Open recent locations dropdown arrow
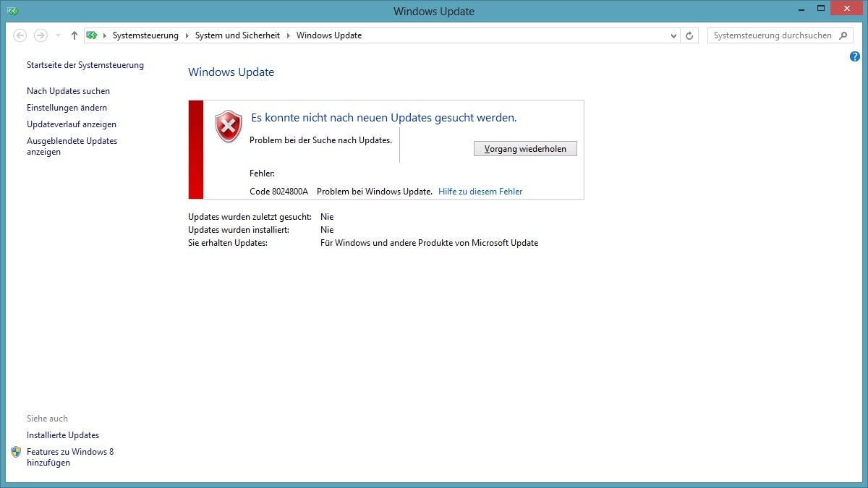The height and width of the screenshot is (488, 868). (58, 35)
